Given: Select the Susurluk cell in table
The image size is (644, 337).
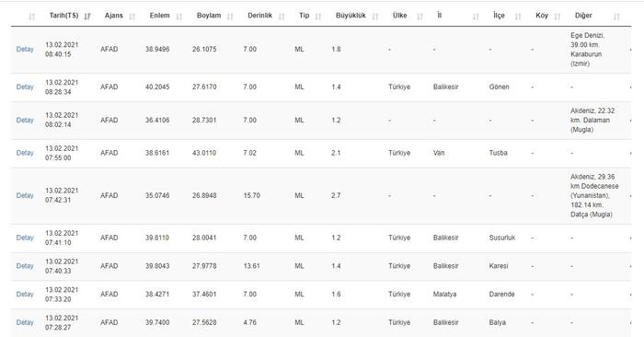Looking at the screenshot, I should click(502, 238).
